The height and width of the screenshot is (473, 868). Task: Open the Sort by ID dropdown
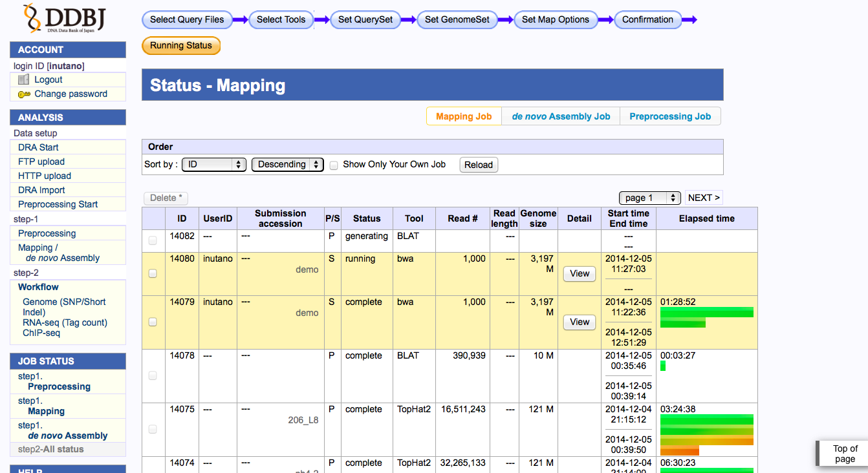pos(214,165)
